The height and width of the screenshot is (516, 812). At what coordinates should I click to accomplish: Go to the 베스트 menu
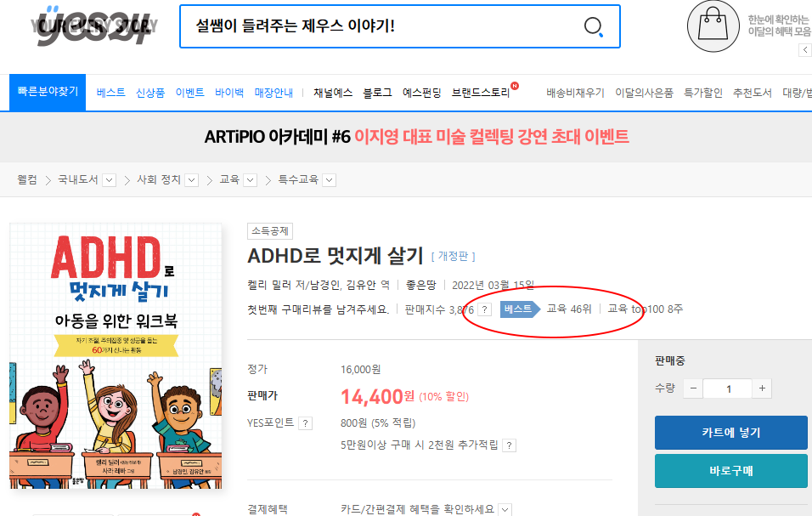110,92
